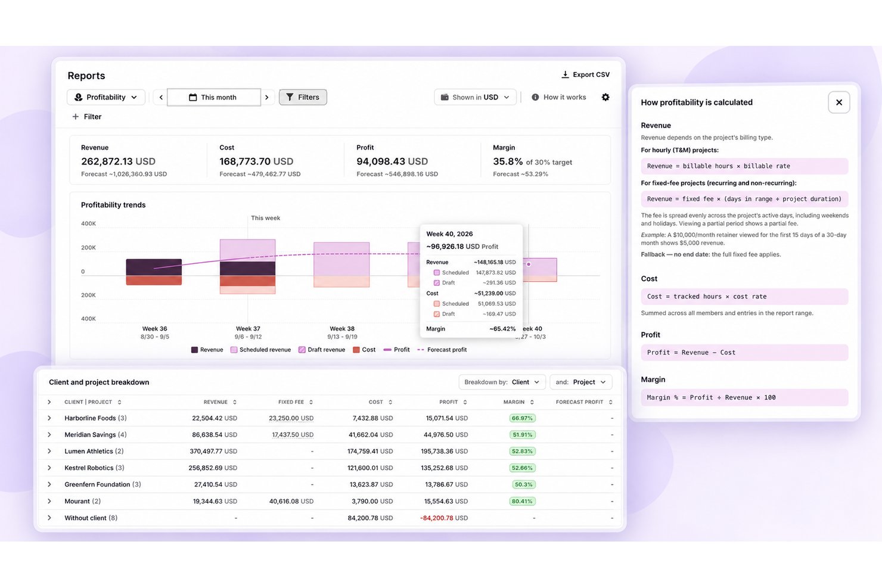Toggle Revenue series in chart legend

click(207, 350)
